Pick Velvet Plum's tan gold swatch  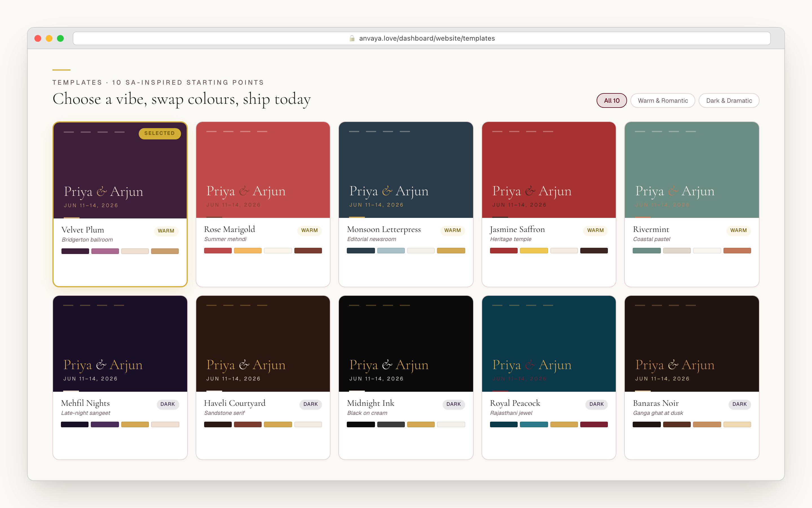click(x=165, y=251)
